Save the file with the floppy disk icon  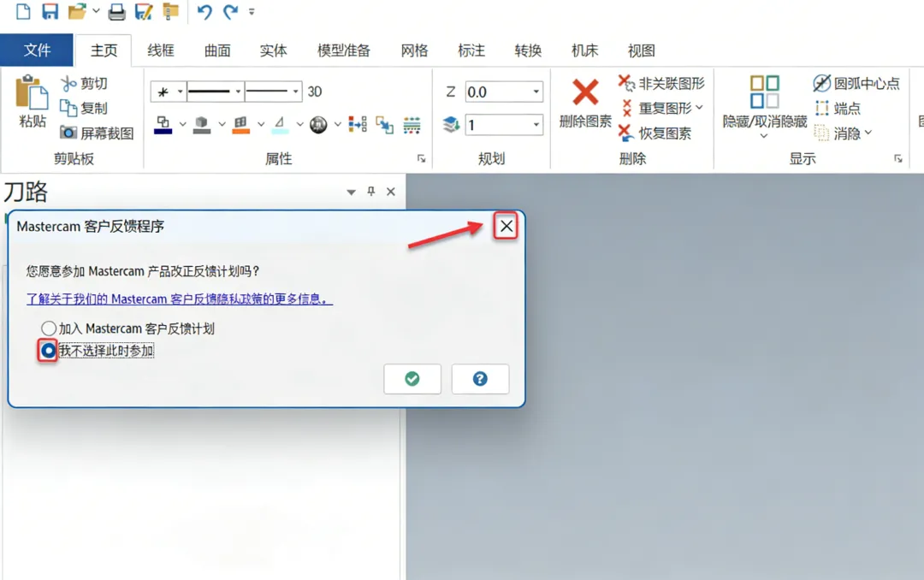pyautogui.click(x=50, y=11)
